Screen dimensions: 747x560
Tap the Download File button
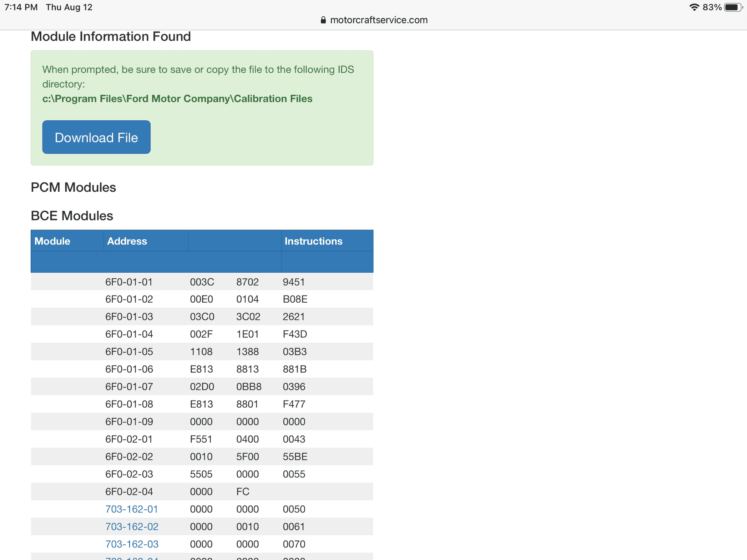[x=96, y=137]
